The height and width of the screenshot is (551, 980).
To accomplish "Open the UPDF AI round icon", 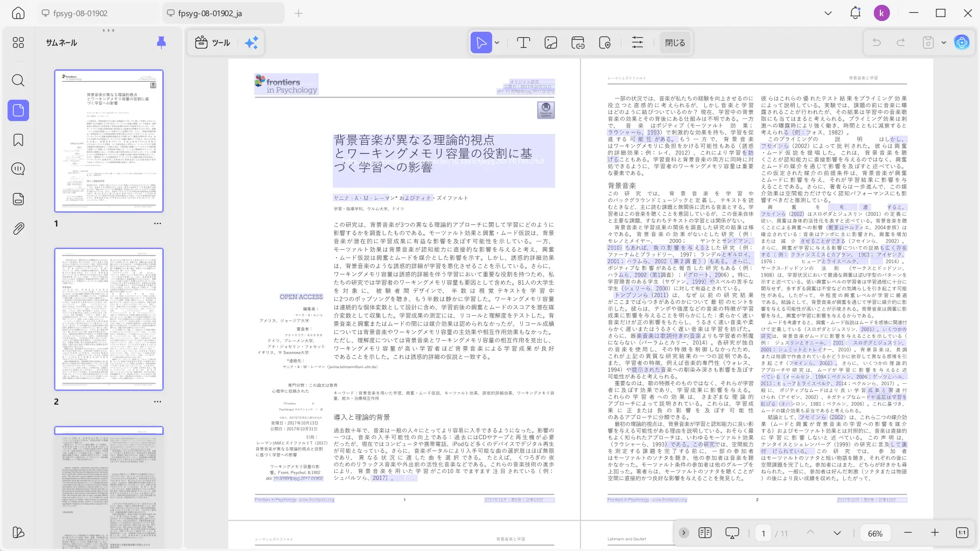I will pyautogui.click(x=962, y=43).
